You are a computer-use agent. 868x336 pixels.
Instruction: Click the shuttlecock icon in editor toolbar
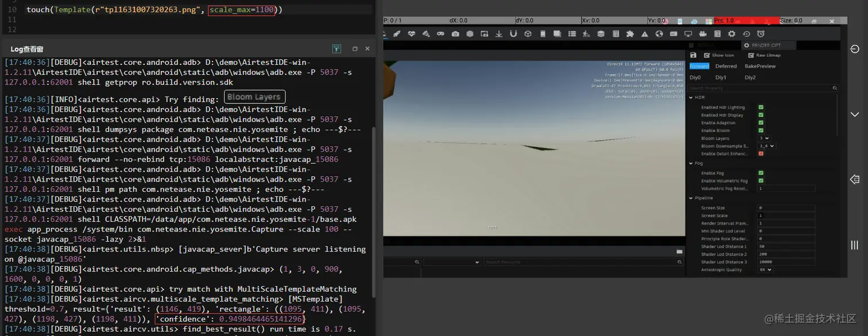click(426, 34)
